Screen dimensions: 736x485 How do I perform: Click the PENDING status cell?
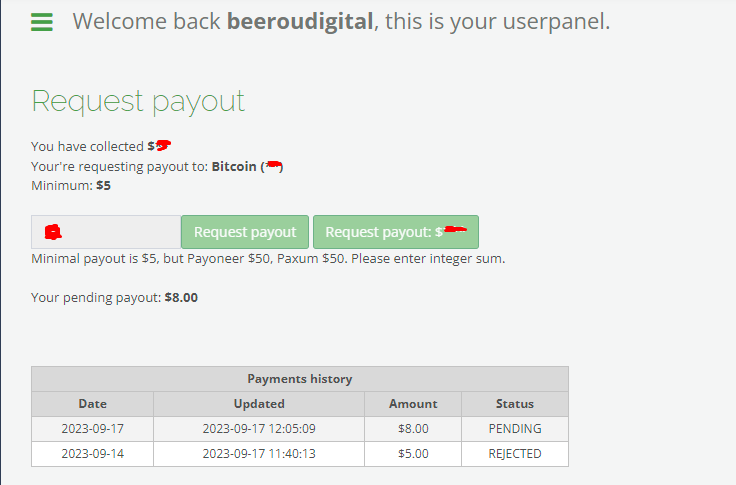pos(514,429)
